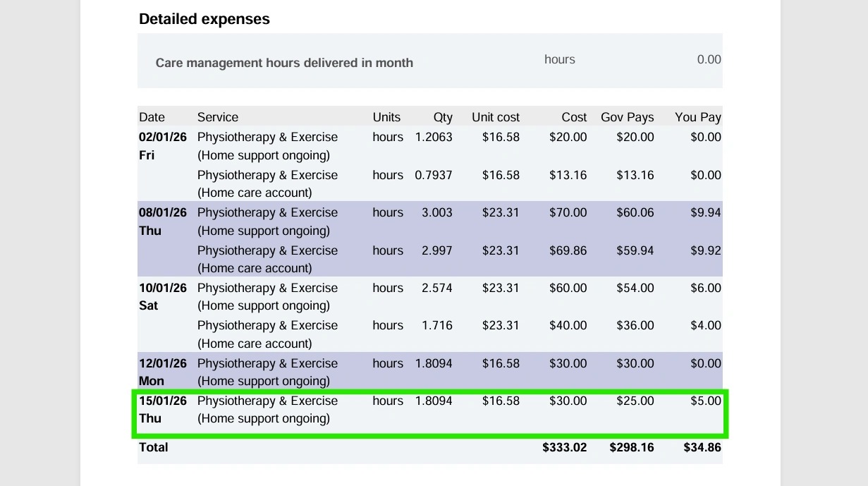
Task: Click the 1.2063 quantity value
Action: 434,137
